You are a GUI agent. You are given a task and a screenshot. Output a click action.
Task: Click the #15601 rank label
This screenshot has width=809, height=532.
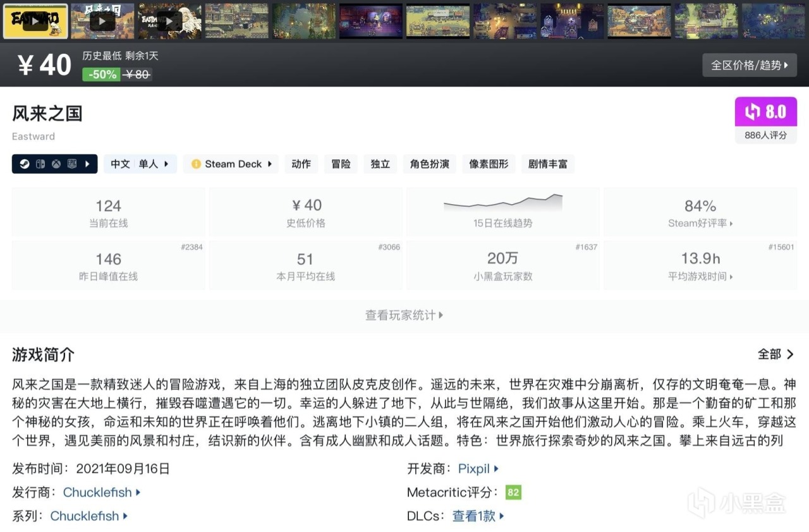coord(781,247)
